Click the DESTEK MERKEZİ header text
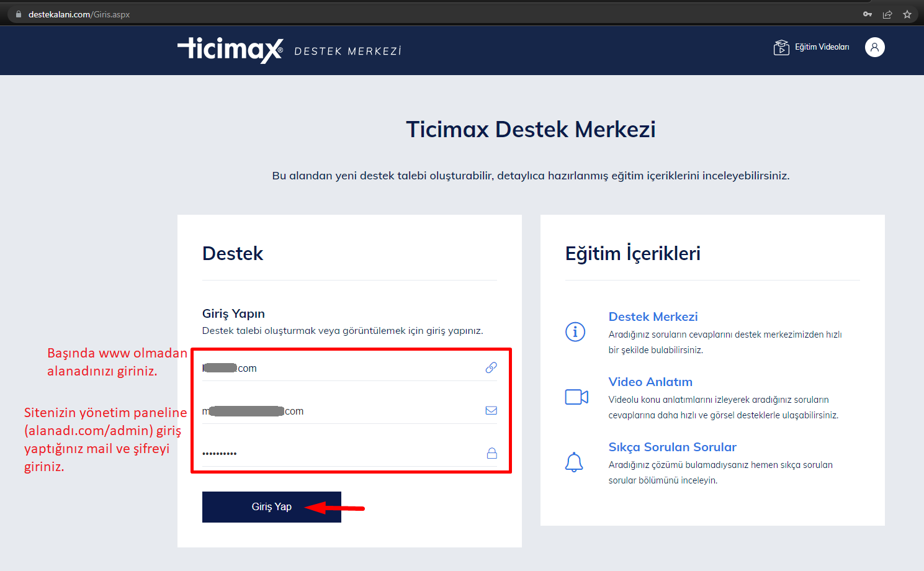Image resolution: width=924 pixels, height=571 pixels. (348, 51)
